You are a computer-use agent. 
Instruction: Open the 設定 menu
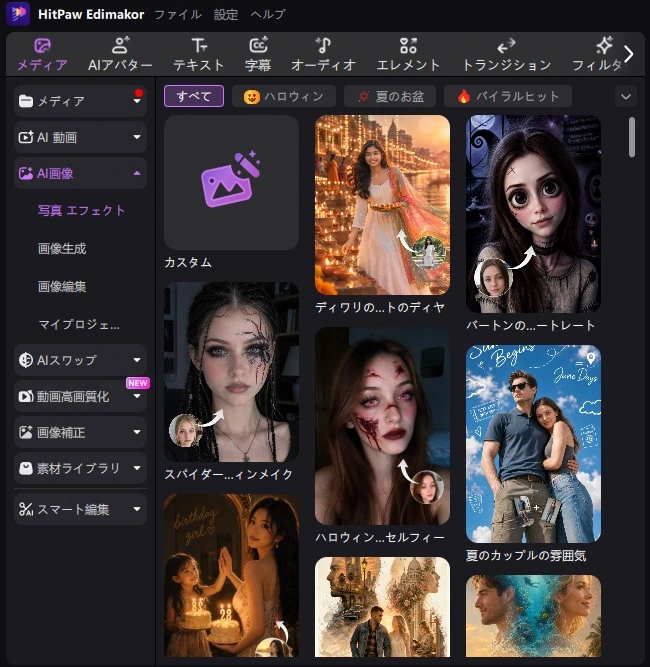point(226,14)
